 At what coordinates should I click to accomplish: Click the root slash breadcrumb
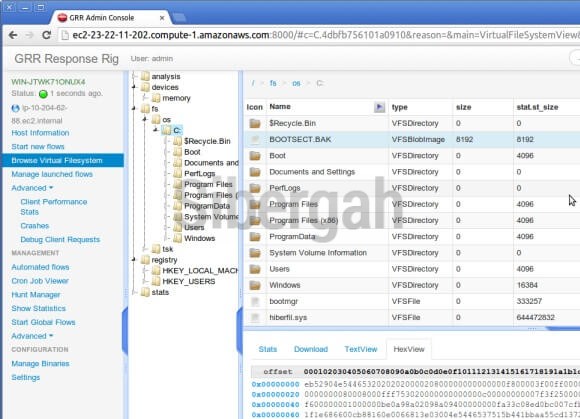point(253,83)
